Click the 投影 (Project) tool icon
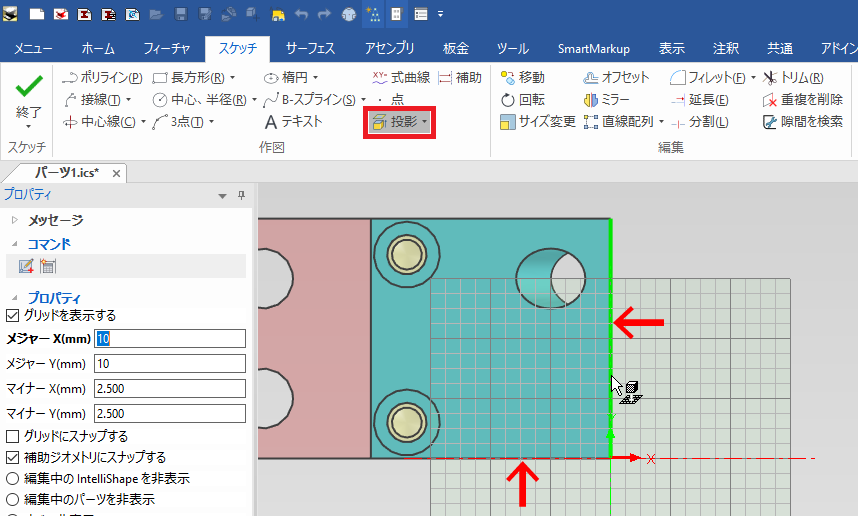 379,122
